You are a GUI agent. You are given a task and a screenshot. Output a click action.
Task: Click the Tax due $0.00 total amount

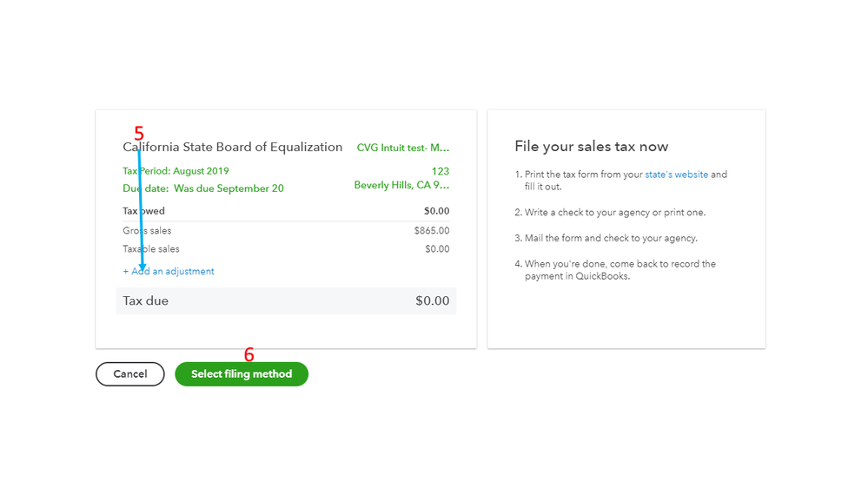point(432,301)
